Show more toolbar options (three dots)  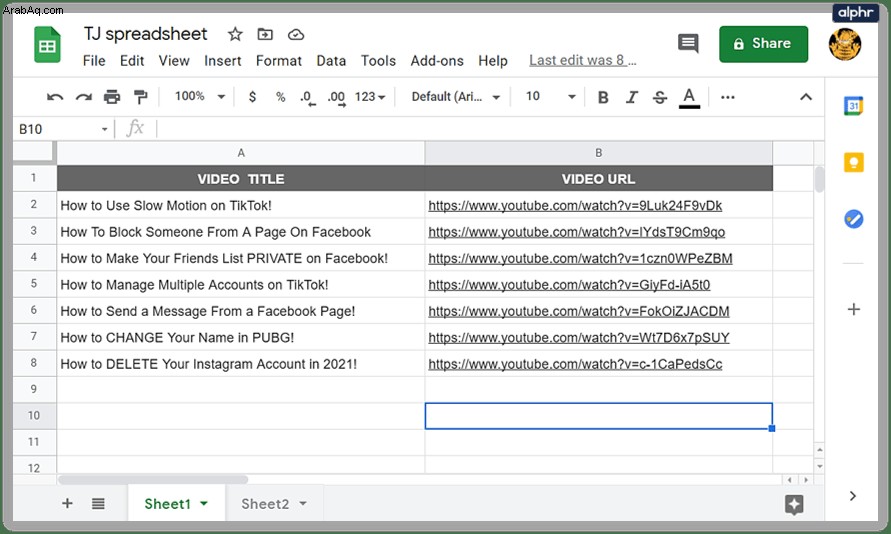tap(727, 98)
